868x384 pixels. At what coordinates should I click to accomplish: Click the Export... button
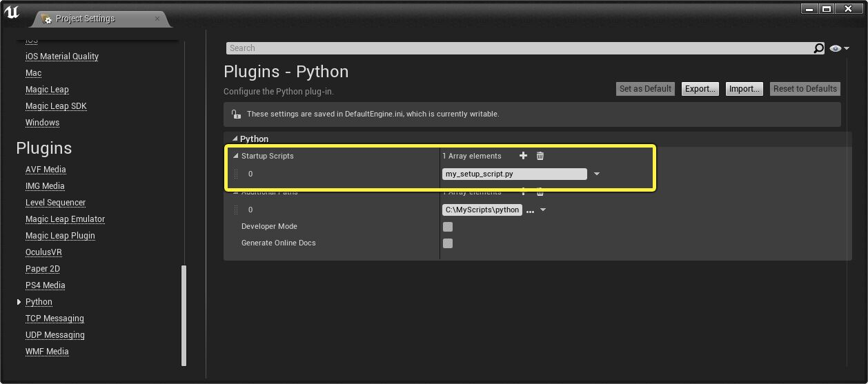pos(700,89)
